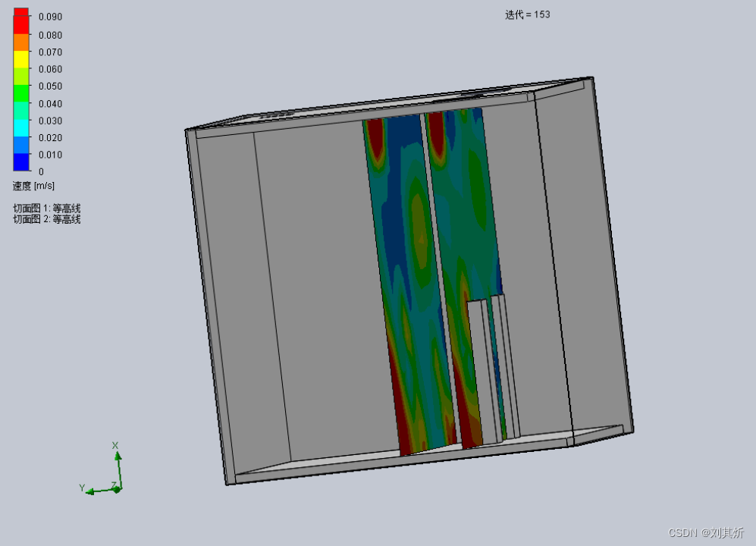Select the orange band of the velocity legend
The image size is (756, 546).
[x=21, y=42]
